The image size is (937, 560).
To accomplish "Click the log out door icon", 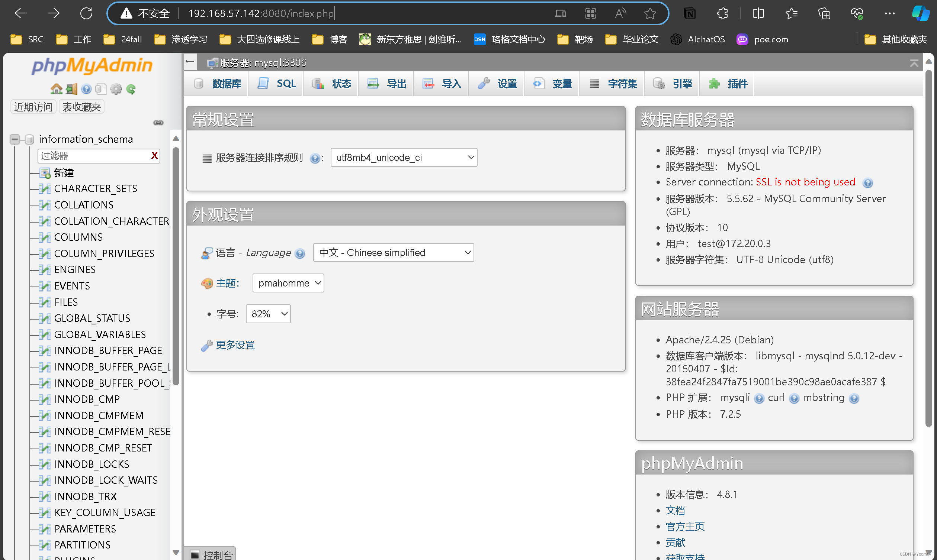I will point(71,89).
